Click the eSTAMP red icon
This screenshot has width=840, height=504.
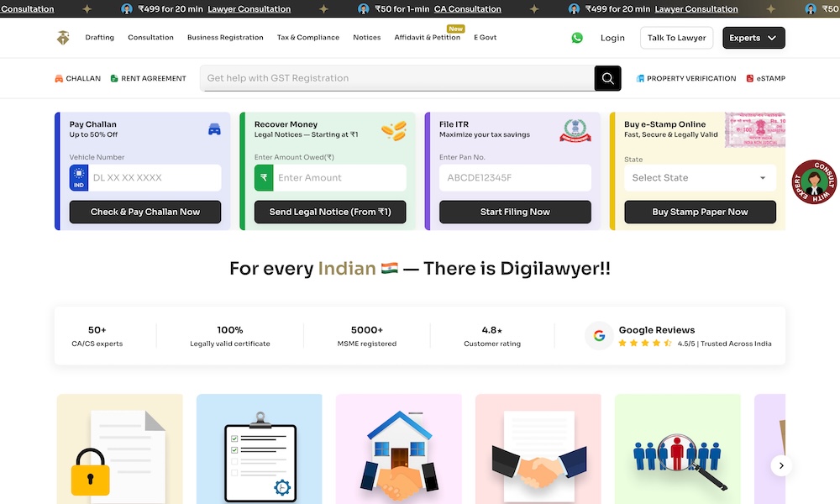[750, 78]
